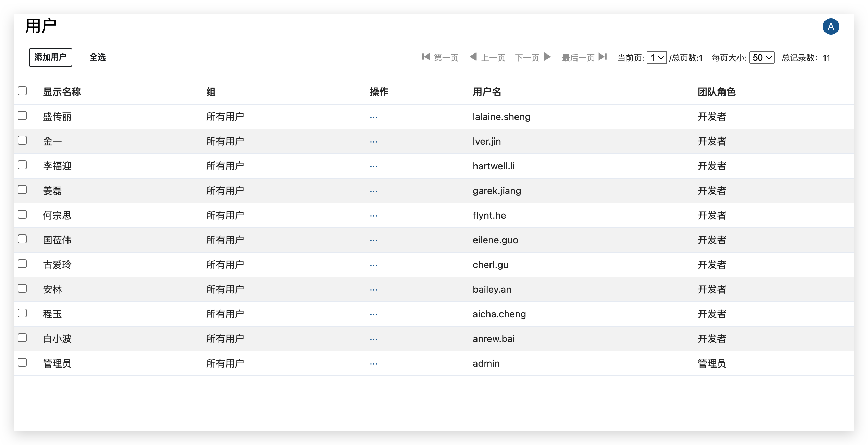Check the box for 姜磊
Screen dimensions: 868x445
pyautogui.click(x=22, y=190)
